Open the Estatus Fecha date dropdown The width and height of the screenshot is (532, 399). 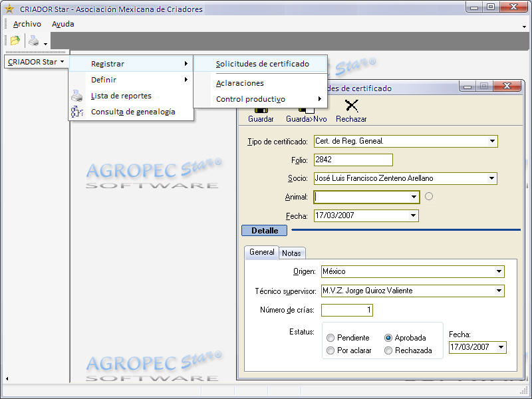[x=501, y=347]
